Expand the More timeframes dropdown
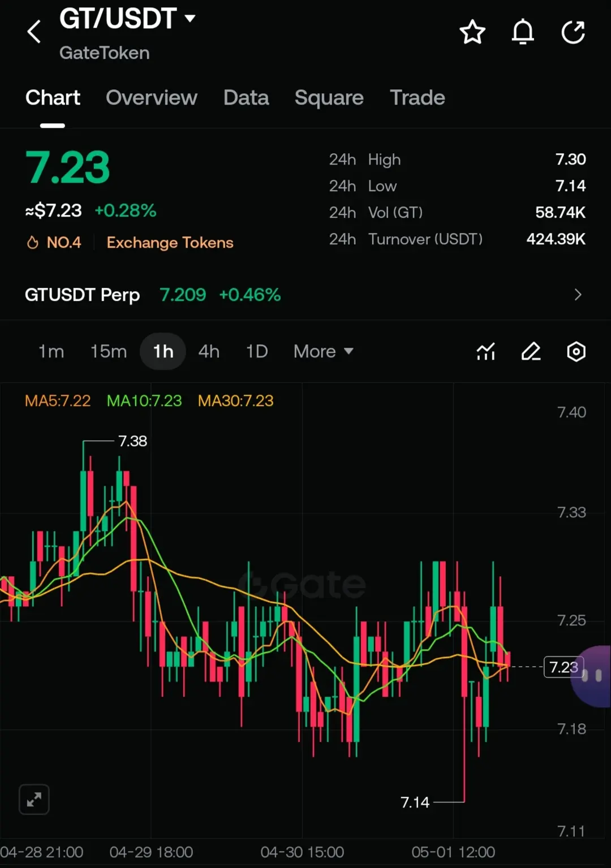 coord(324,351)
